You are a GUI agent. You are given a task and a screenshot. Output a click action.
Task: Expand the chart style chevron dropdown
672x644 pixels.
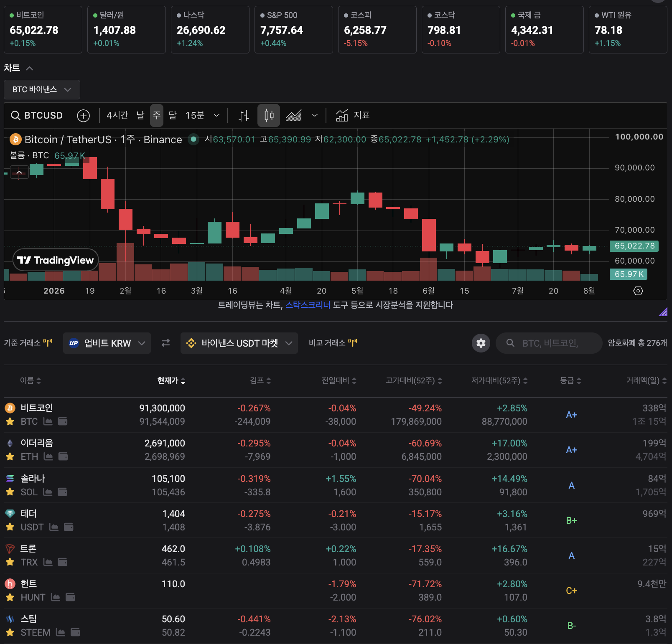pos(315,115)
